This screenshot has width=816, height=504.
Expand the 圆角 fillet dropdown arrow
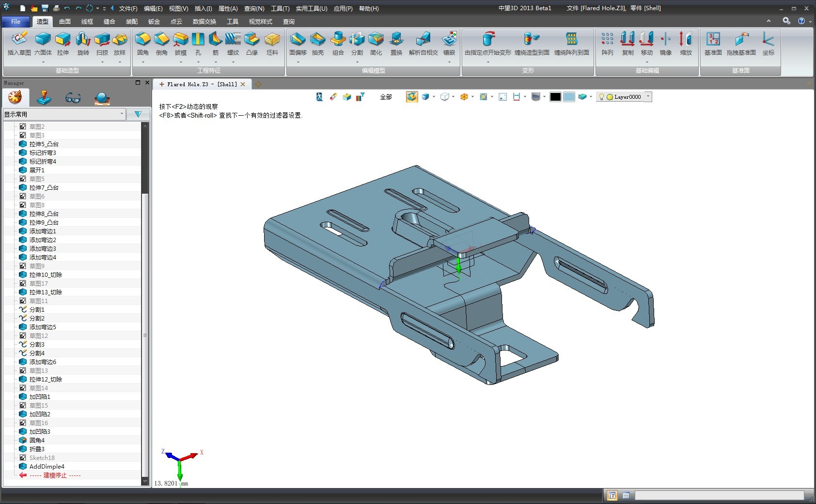point(143,62)
